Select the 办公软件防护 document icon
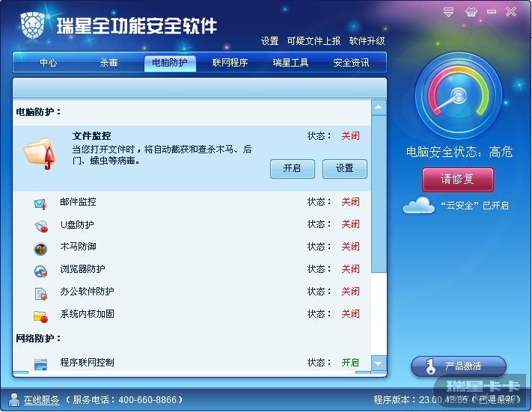Image resolution: width=532 pixels, height=412 pixels. pos(40,294)
